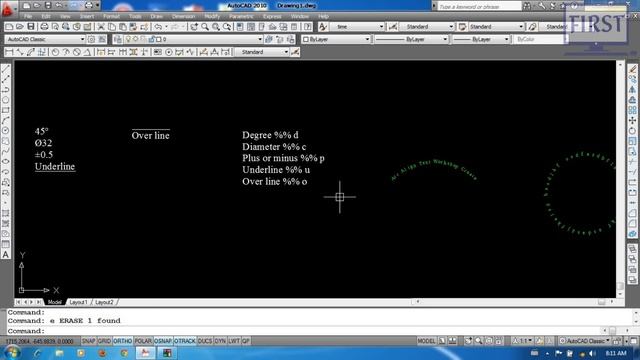Open the Table Style icon
Image resolution: width=640 pixels, height=360 pixels.
462,27
